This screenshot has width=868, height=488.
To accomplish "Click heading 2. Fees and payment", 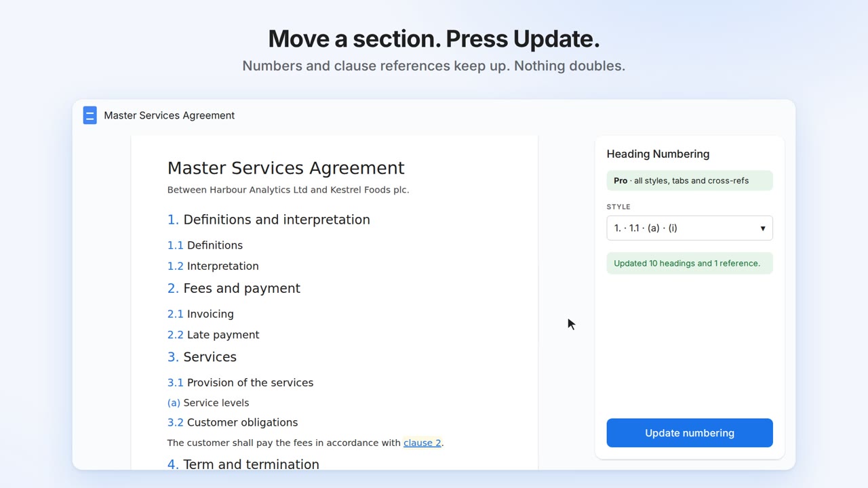I will [234, 288].
